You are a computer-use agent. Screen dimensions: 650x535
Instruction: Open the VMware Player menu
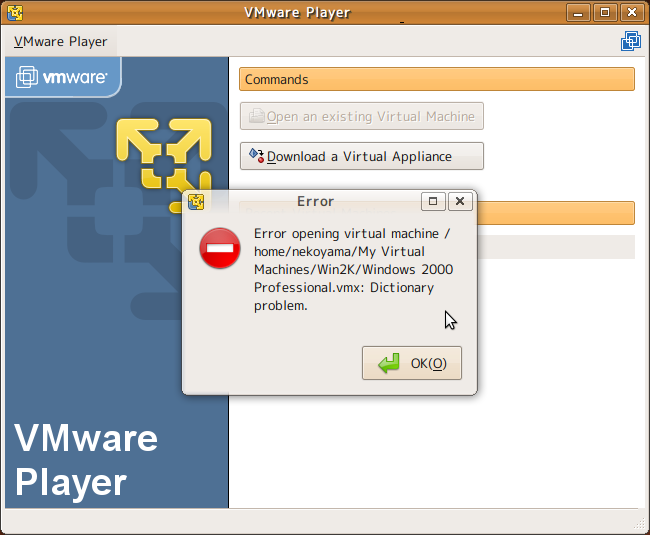pyautogui.click(x=61, y=42)
